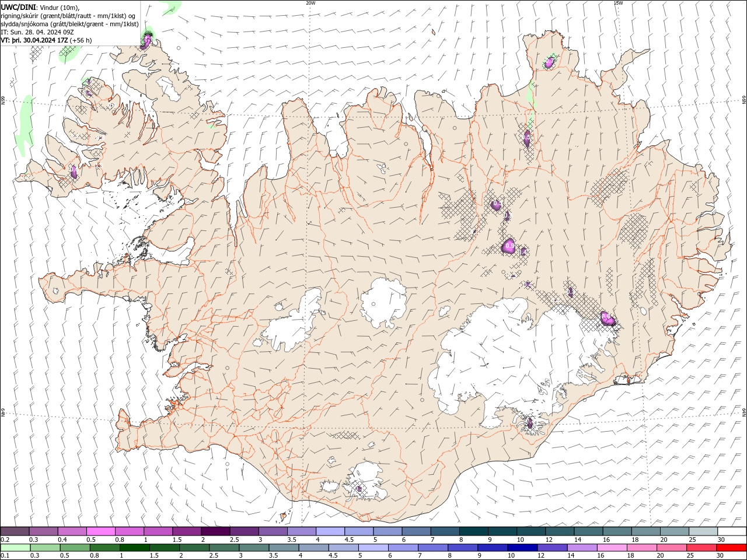Select the bright pink 0.5 snow-scale swatch
Screen dimensions: 747x560
pos(101,531)
